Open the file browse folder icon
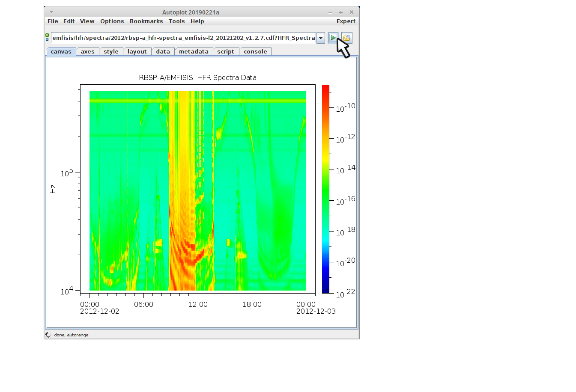This screenshot has width=576, height=392. 347,38
